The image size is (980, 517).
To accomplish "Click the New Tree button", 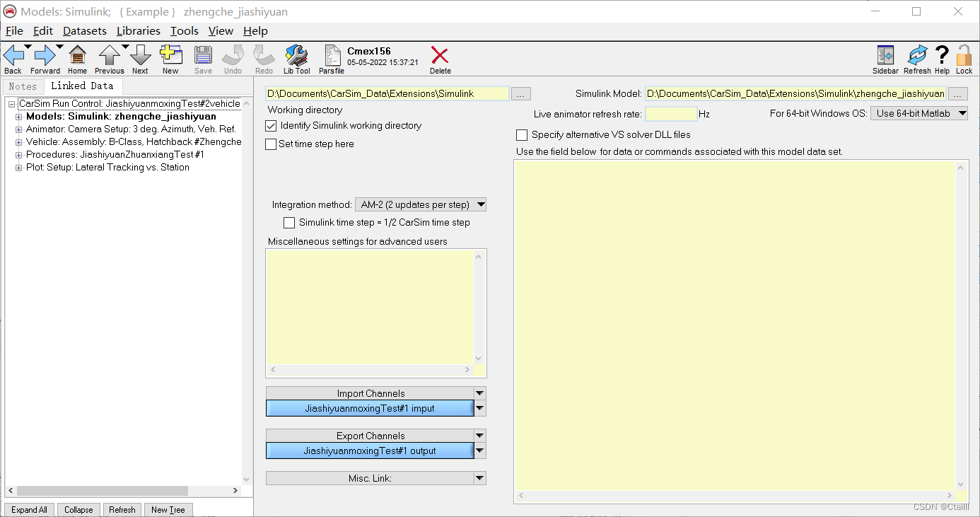I will pos(168,509).
